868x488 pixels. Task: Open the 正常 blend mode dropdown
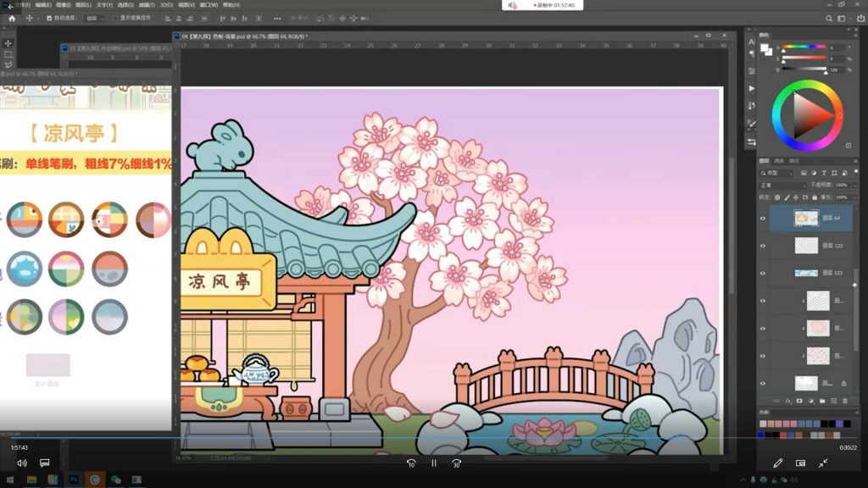click(x=782, y=185)
